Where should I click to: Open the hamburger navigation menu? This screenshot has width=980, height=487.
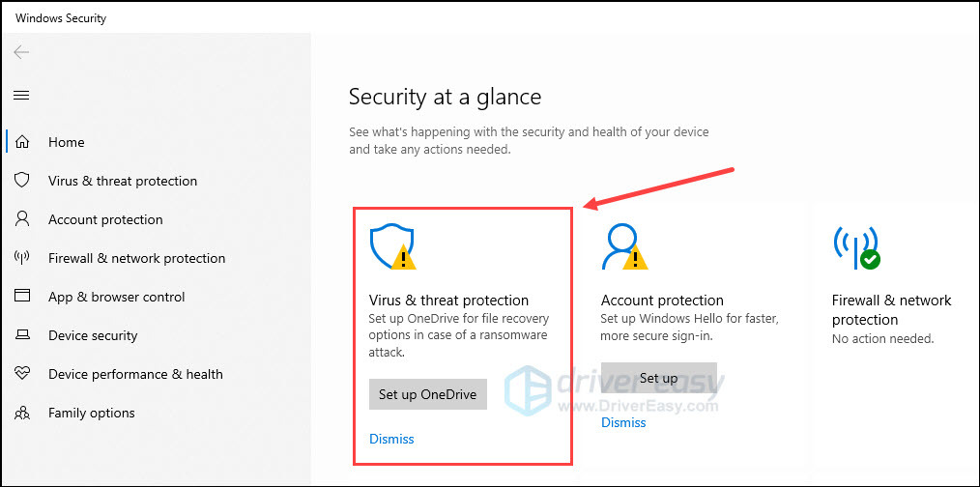22,95
